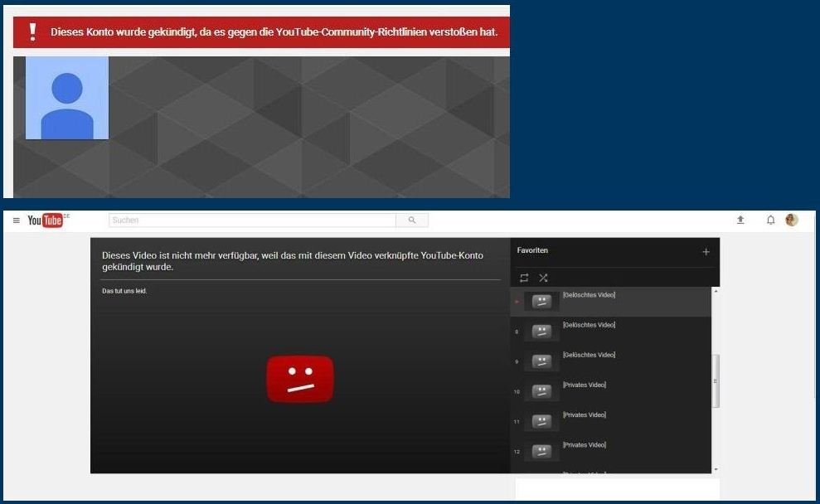Open the upload arrow icon

click(740, 220)
